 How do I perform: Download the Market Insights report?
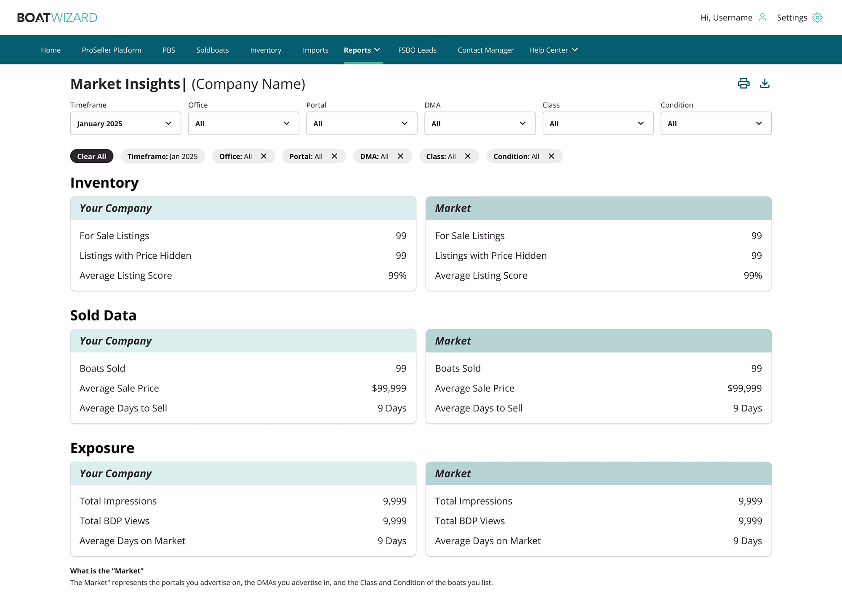click(x=765, y=83)
